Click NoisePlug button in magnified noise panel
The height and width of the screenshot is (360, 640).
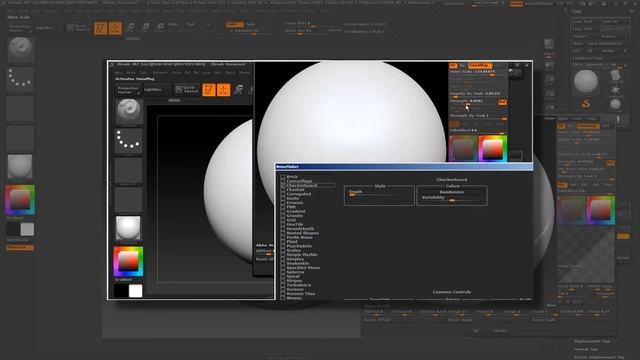[480, 66]
